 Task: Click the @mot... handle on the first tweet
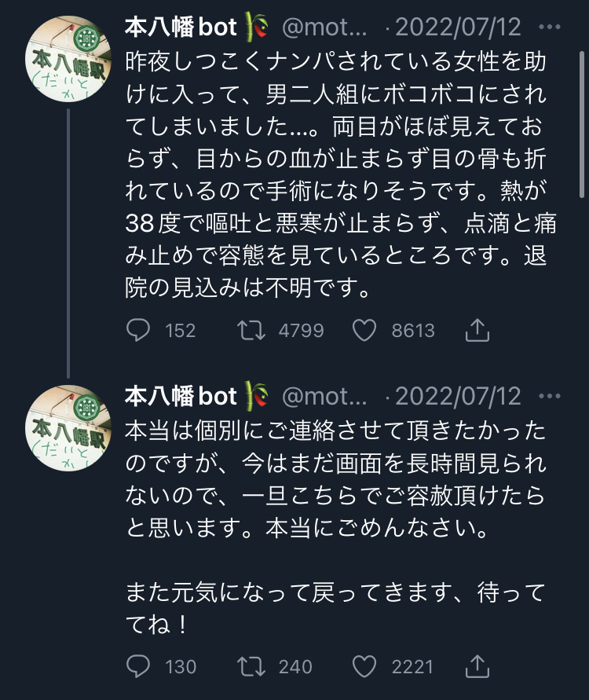[324, 28]
